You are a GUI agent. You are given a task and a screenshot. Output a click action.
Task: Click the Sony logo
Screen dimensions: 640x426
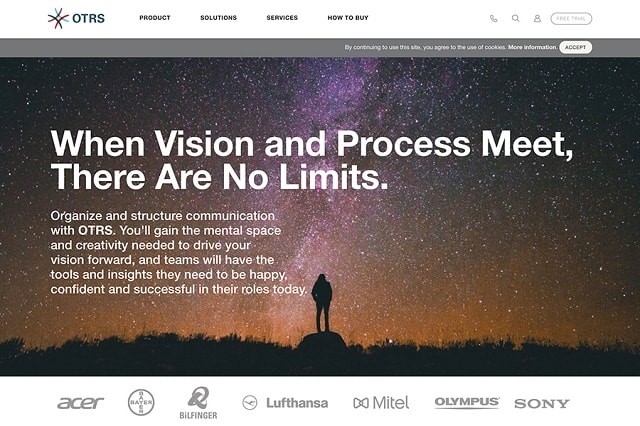tap(542, 404)
